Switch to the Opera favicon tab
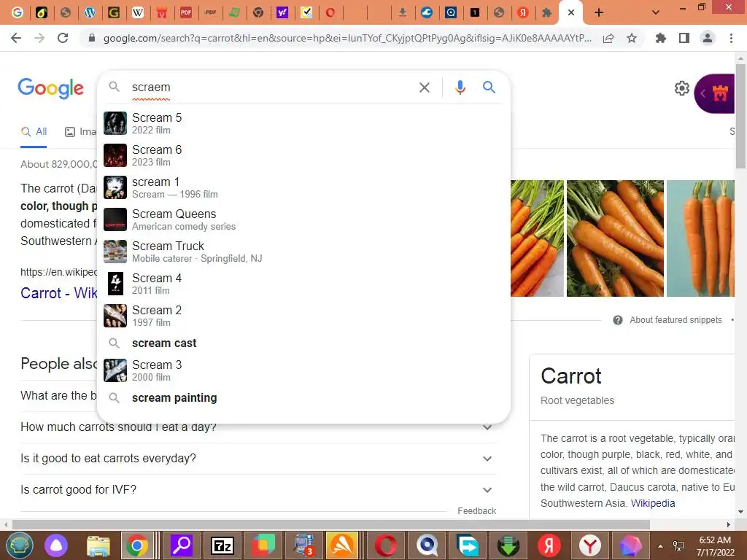 point(330,12)
